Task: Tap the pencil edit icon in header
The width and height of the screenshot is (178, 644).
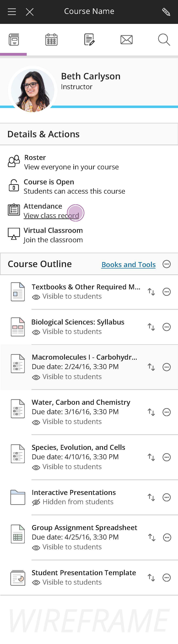Action: 166,12
